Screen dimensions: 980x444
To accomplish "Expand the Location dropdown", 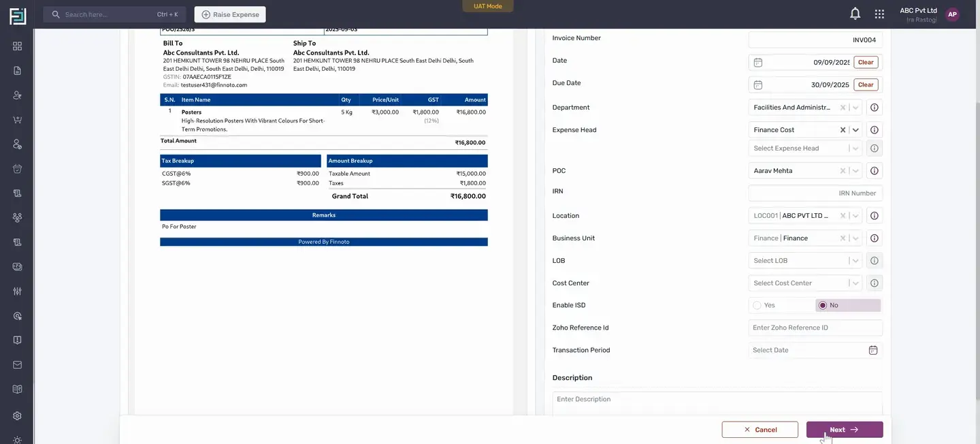I will [855, 216].
